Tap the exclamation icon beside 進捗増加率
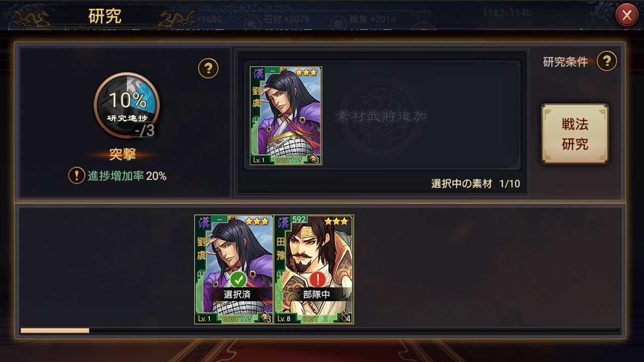The height and width of the screenshot is (362, 644). click(76, 175)
